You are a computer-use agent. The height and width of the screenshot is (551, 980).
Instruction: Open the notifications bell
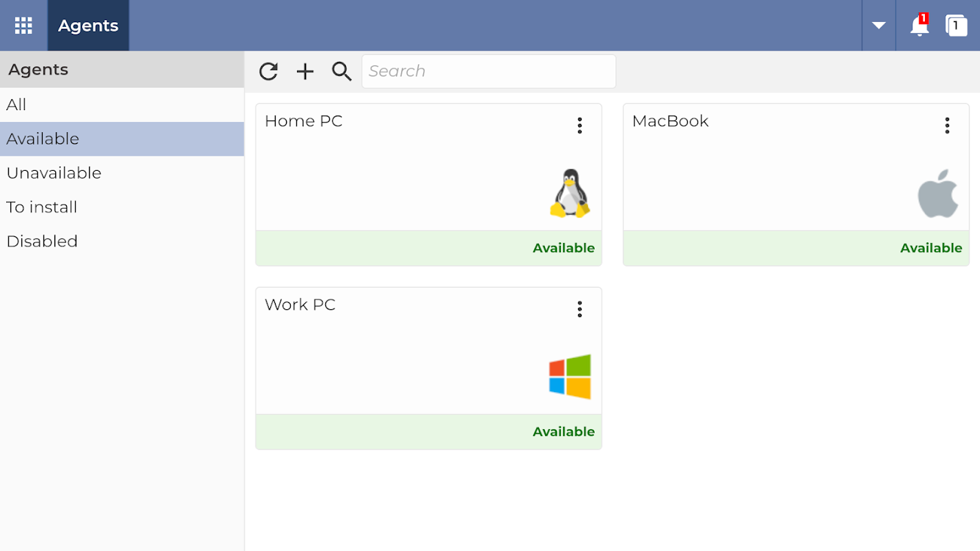(919, 26)
